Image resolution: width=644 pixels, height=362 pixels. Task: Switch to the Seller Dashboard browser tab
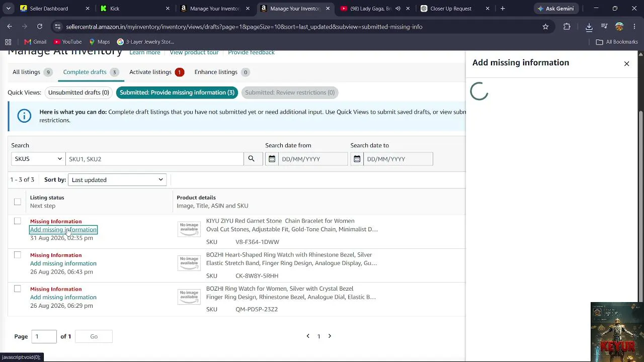(55, 9)
